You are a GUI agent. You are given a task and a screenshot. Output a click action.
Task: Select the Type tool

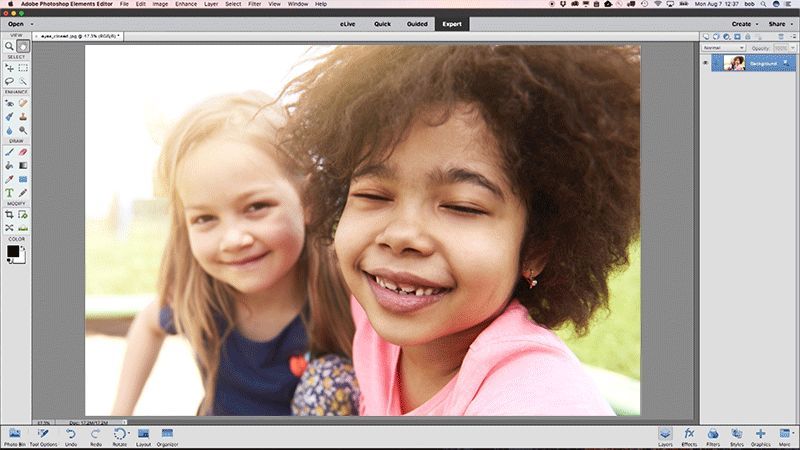[x=9, y=192]
